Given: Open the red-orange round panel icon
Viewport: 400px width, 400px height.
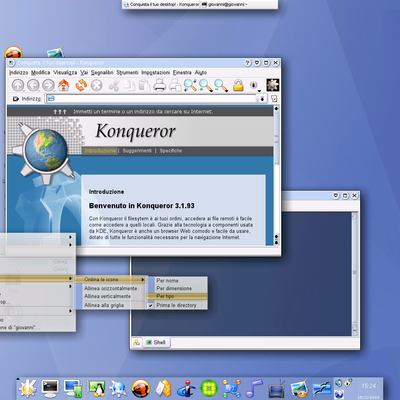Looking at the screenshot, I should point(141,388).
